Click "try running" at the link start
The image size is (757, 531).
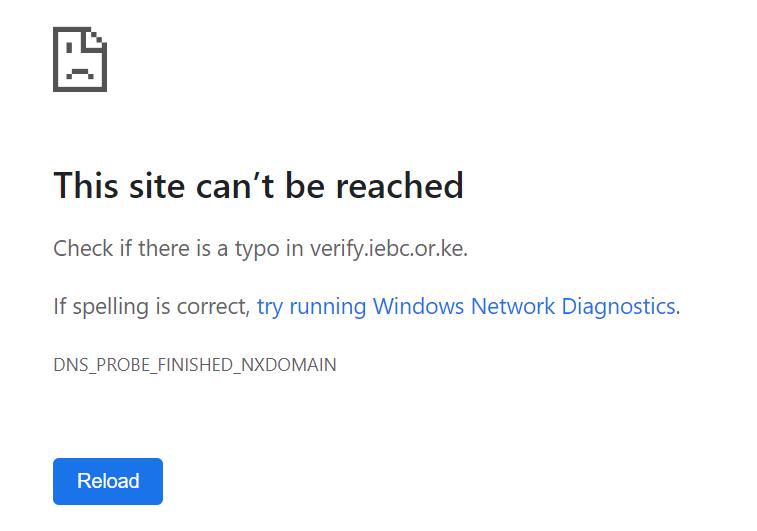[x=311, y=306]
